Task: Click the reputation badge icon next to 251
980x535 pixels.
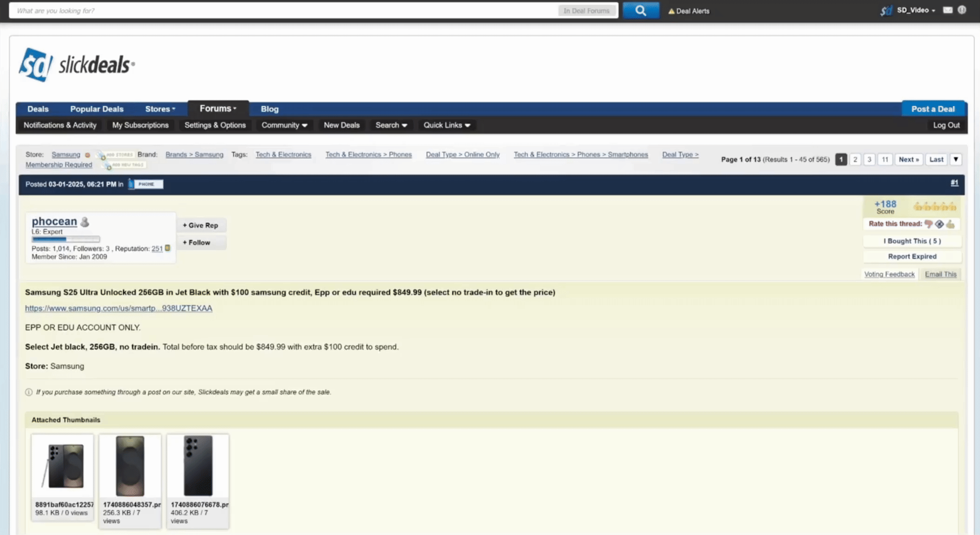Action: tap(168, 248)
